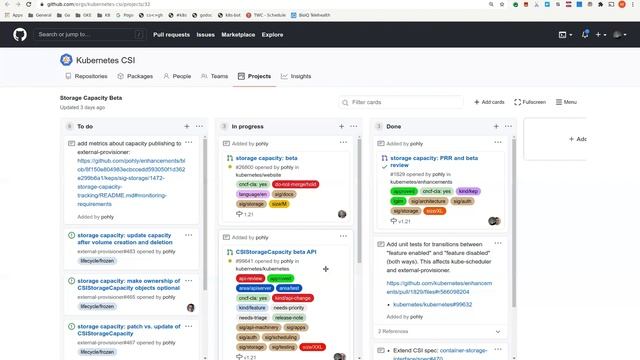This screenshot has width=640, height=360.
Task: Open the user avatar menu
Action: click(x=620, y=35)
